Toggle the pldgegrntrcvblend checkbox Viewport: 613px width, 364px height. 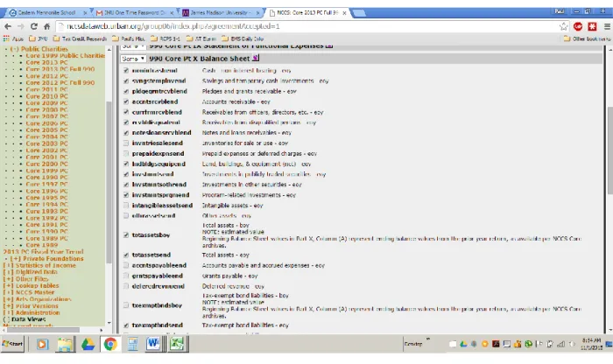click(x=126, y=91)
